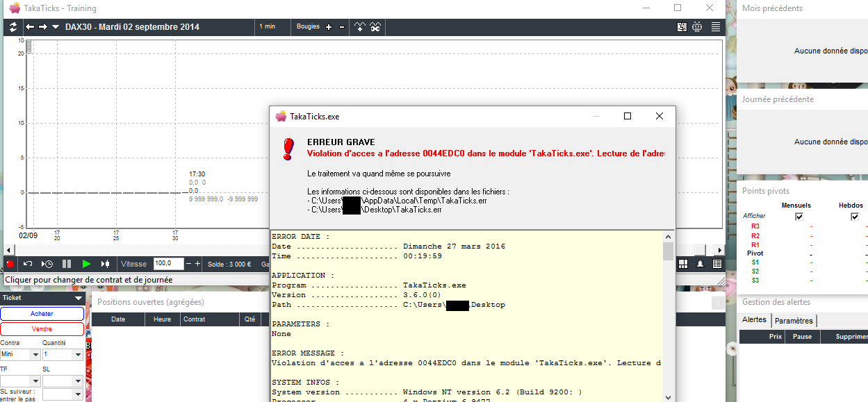
Task: Maximize the TakaTicks.exe error dialog
Action: (x=628, y=116)
